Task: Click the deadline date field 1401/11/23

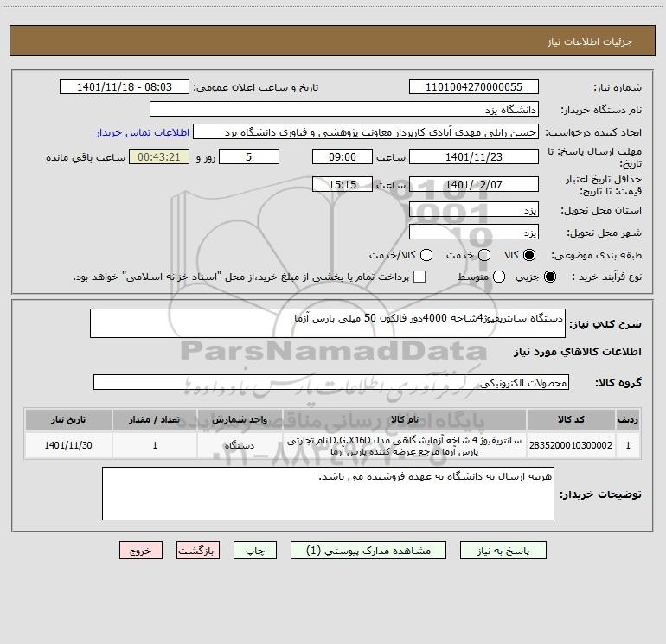Action: (x=474, y=156)
